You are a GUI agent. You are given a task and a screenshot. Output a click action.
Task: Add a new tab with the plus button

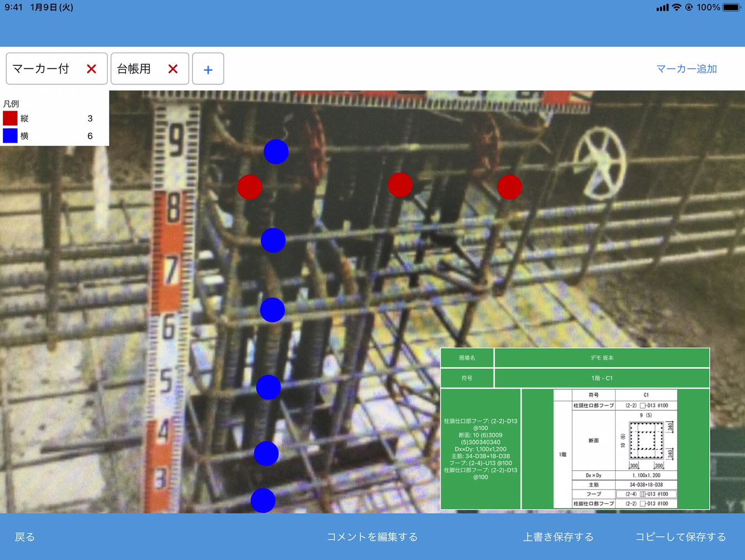click(x=208, y=69)
